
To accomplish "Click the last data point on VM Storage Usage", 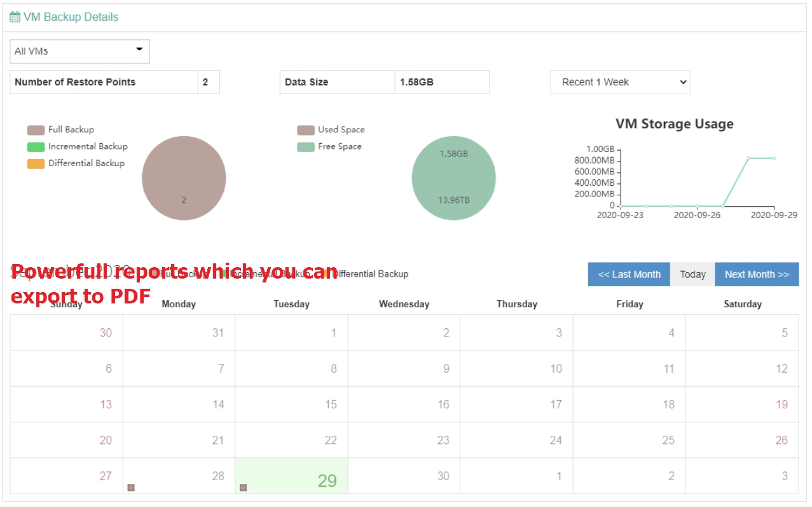I will (x=774, y=157).
